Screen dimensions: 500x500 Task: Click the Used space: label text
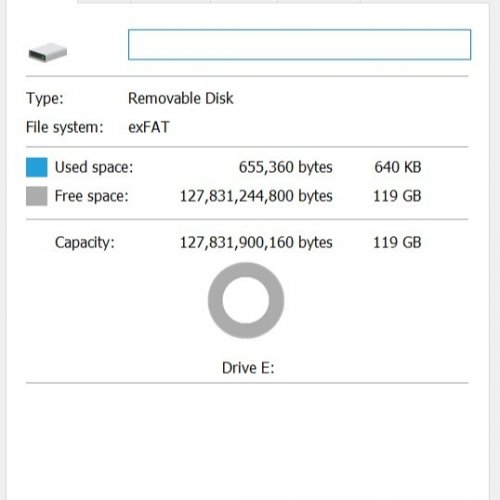pos(94,167)
